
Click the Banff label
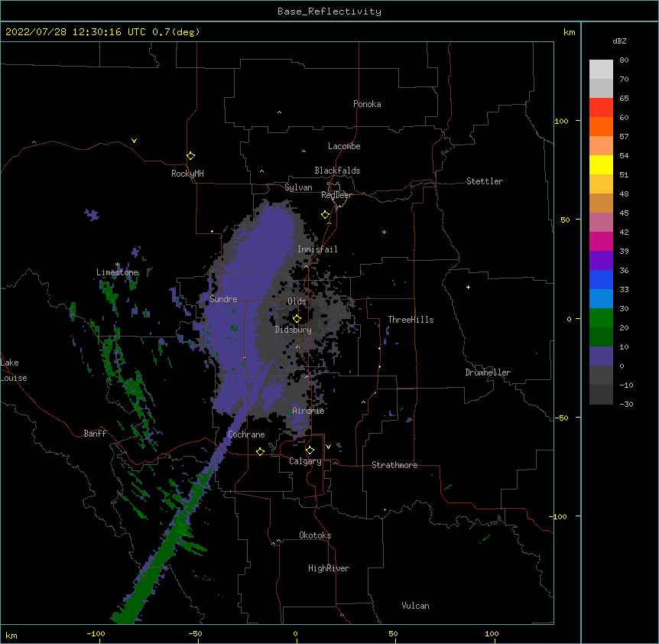tap(95, 434)
